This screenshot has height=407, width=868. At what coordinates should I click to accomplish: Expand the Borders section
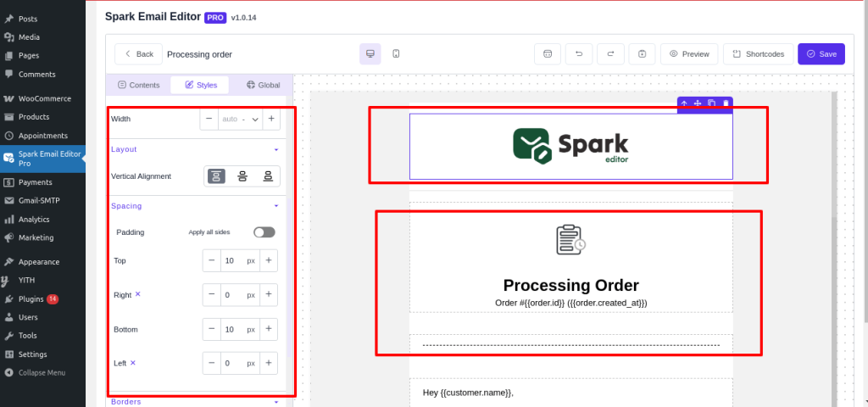pyautogui.click(x=276, y=402)
